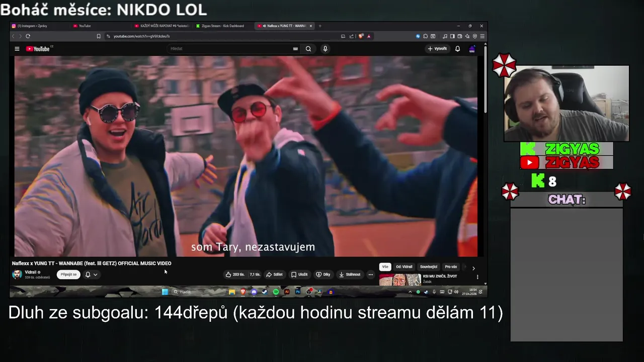Select the Od: Vidrail filter chip
The height and width of the screenshot is (362, 644).
coord(404,267)
